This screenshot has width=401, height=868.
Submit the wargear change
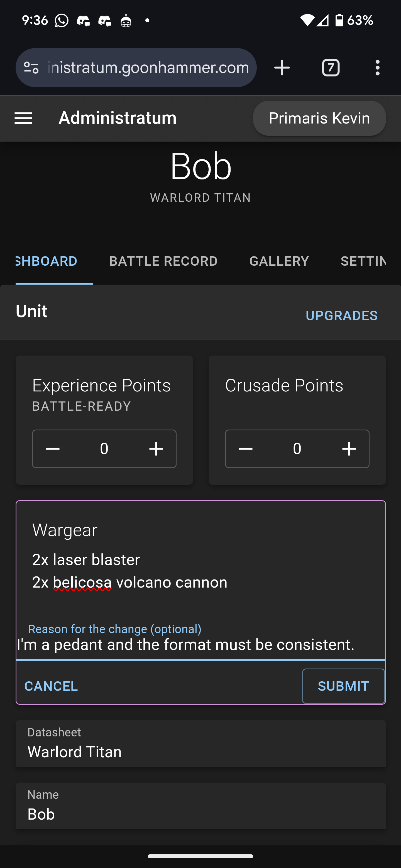[x=343, y=686]
